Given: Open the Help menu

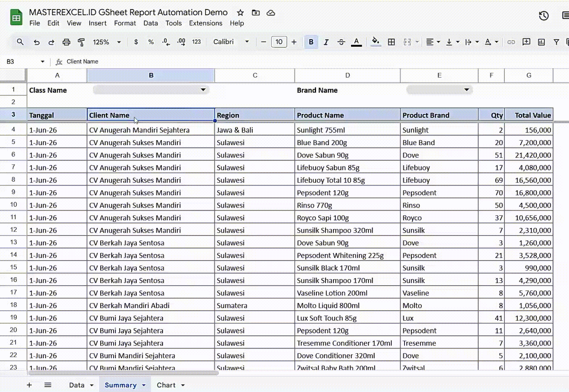Looking at the screenshot, I should pyautogui.click(x=237, y=23).
